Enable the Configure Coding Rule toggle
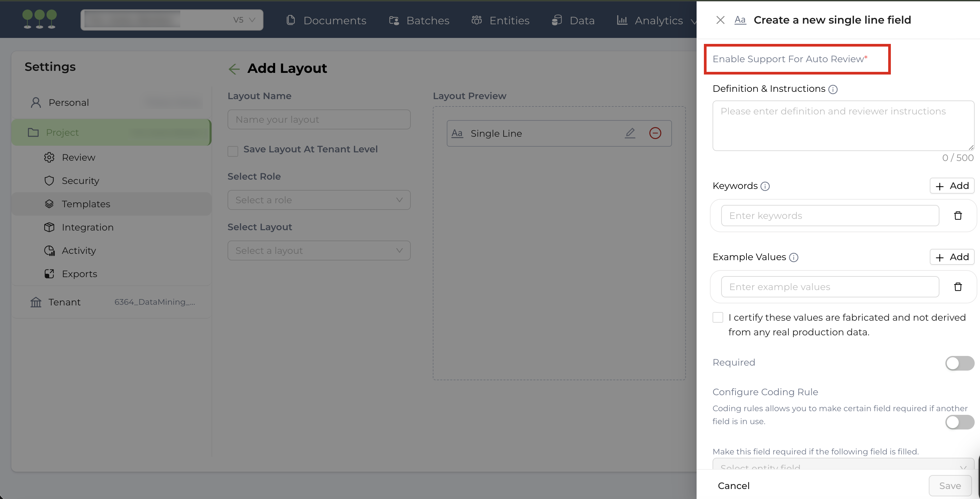980x499 pixels. [x=959, y=422]
